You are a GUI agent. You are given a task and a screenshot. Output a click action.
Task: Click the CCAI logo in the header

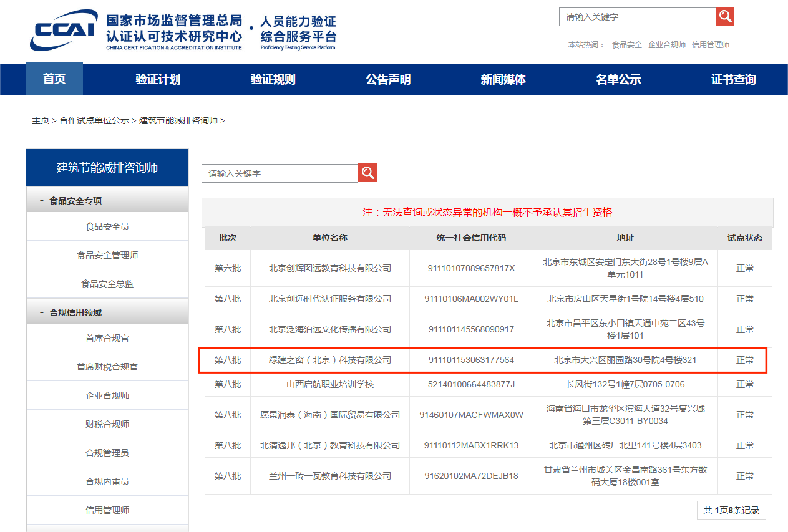[x=64, y=31]
